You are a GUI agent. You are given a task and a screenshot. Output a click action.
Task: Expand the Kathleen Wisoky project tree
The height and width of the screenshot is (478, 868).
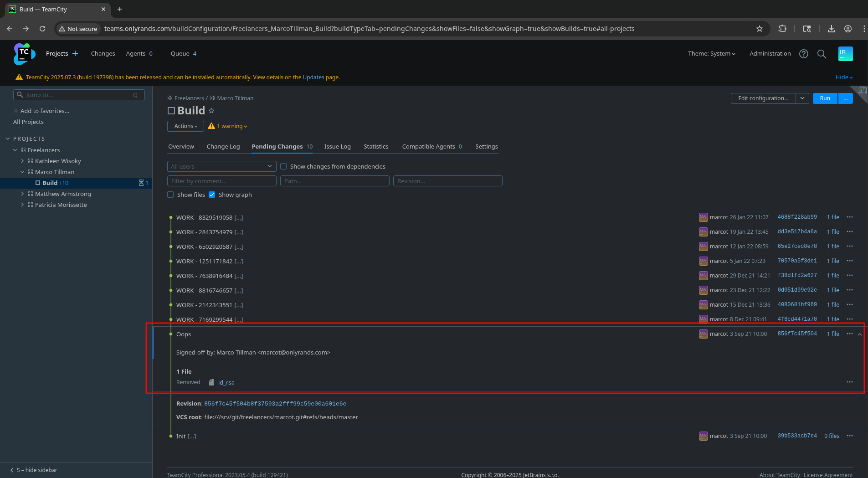pyautogui.click(x=22, y=161)
